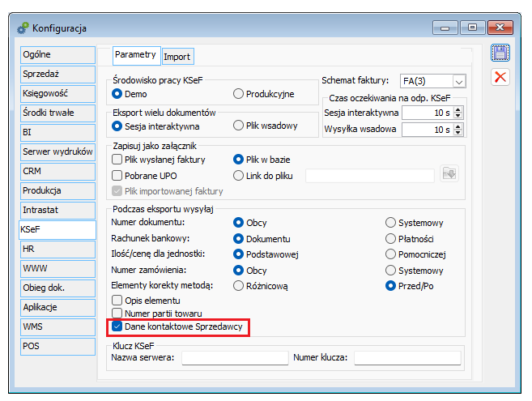Image resolution: width=532 pixels, height=401 pixels.
Task: Open WMS configuration section
Action: (57, 327)
